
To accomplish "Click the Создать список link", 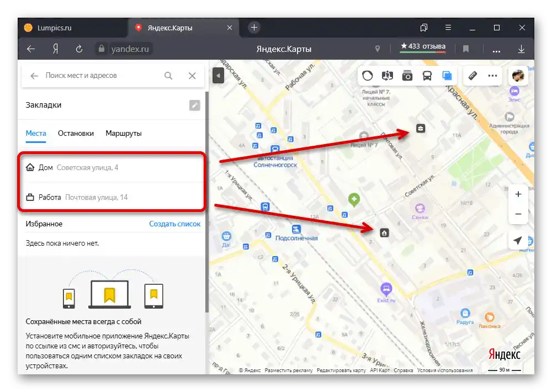I will coord(175,224).
